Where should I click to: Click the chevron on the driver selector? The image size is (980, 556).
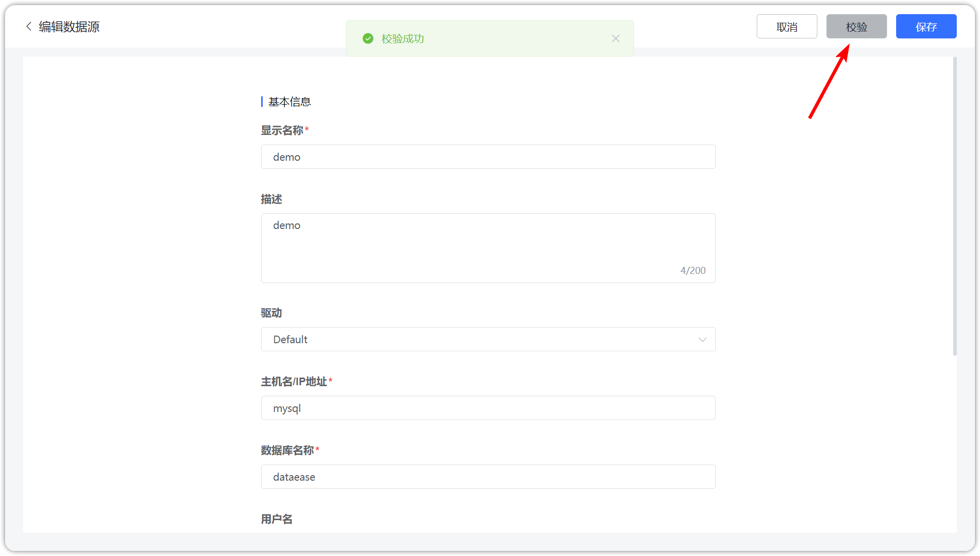pos(702,339)
